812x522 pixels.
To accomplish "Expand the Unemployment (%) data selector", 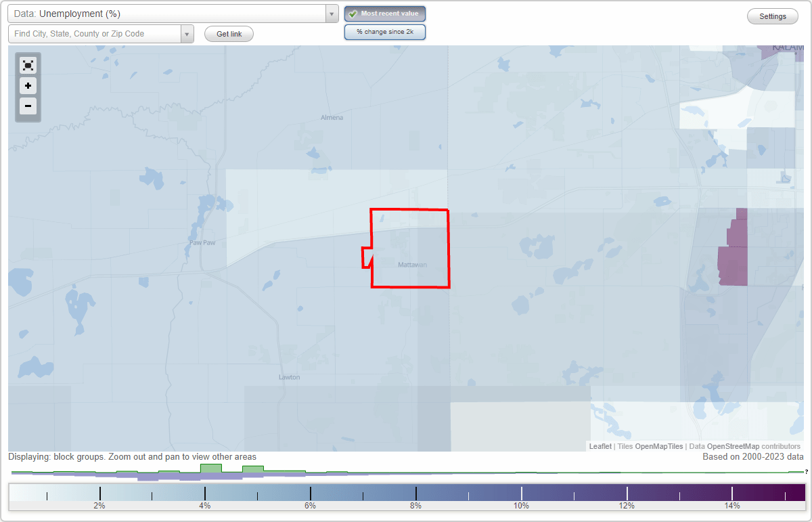I will tap(169, 13).
